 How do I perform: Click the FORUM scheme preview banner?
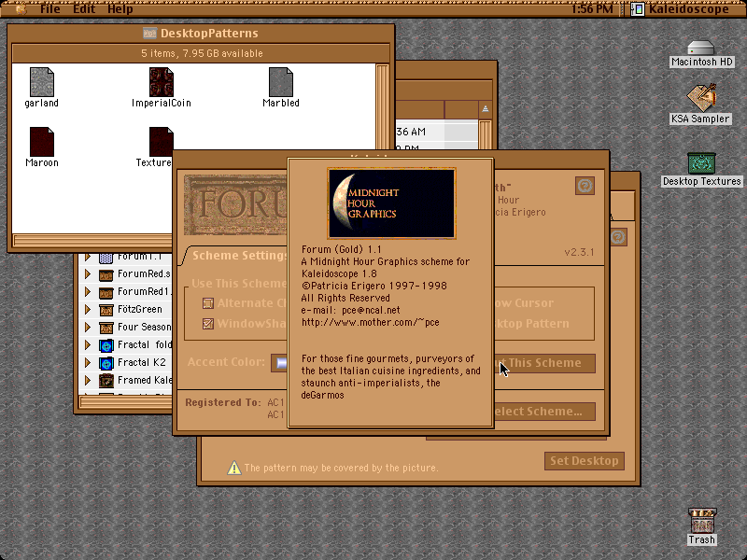[236, 204]
